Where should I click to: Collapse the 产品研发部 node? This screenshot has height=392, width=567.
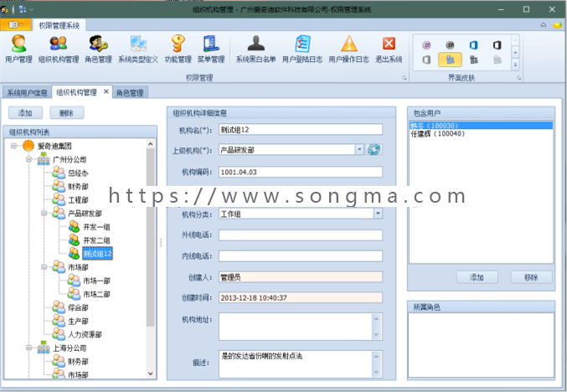point(44,214)
